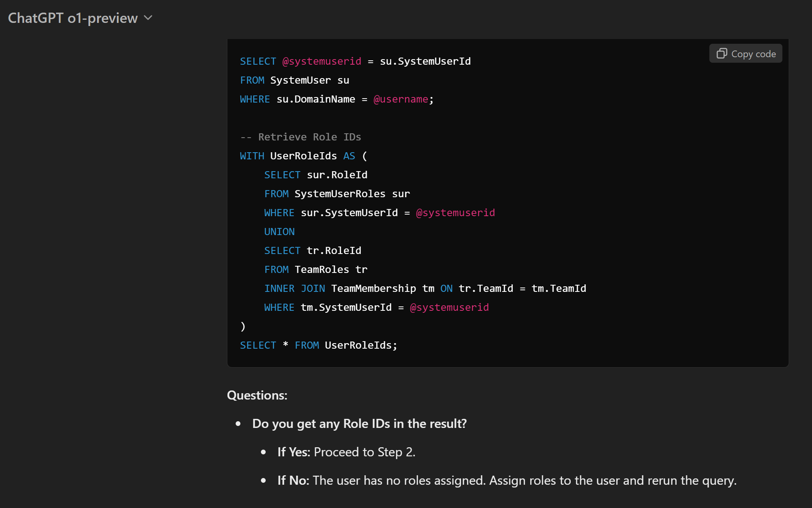Click the '-- Retrieve Role IDs' comment line
The height and width of the screenshot is (508, 812).
[300, 137]
